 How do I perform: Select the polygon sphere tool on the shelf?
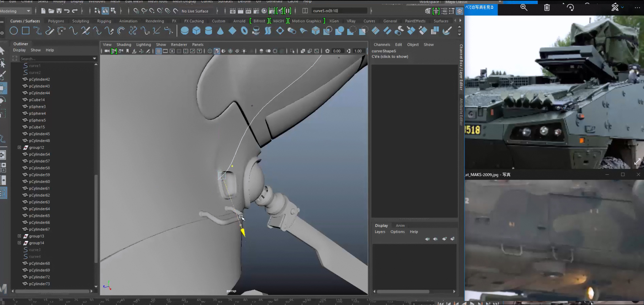(x=184, y=31)
